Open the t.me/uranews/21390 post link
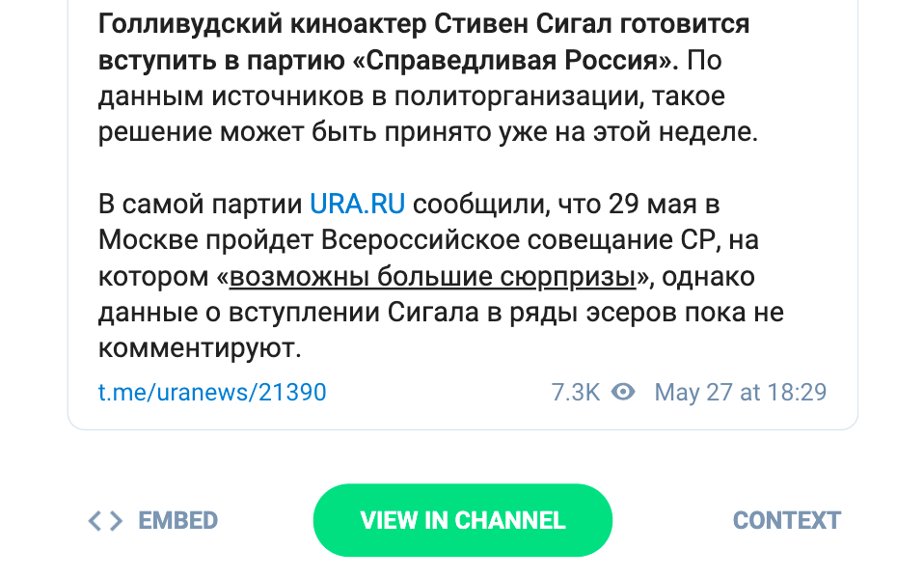 coord(212,393)
